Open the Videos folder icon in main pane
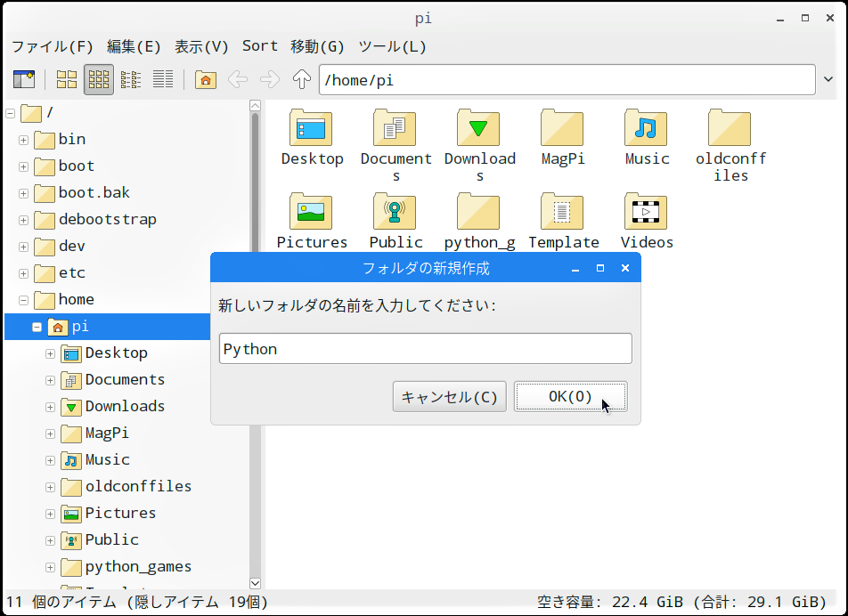 point(647,211)
